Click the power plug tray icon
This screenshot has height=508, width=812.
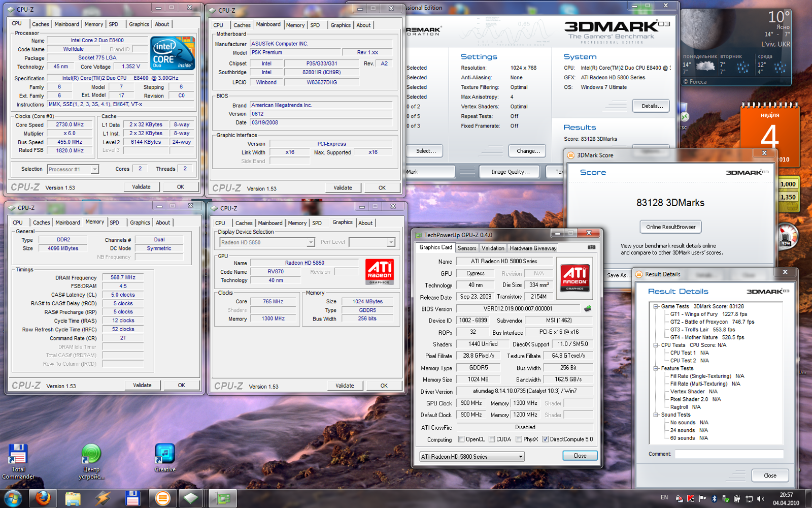click(737, 498)
